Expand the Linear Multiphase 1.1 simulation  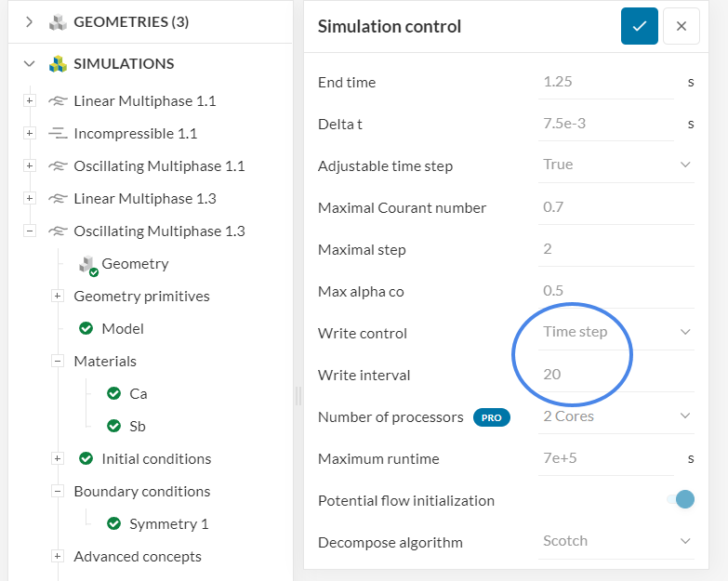(x=30, y=101)
